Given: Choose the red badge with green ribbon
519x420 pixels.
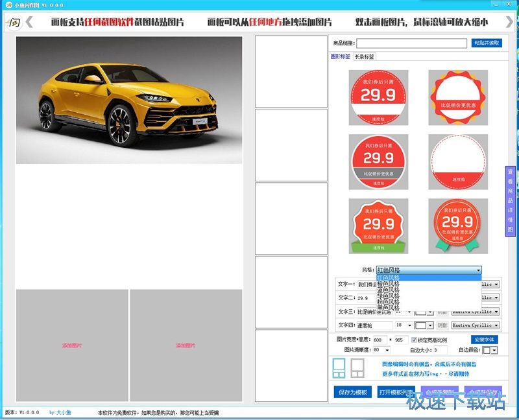Looking at the screenshot, I should [378, 226].
